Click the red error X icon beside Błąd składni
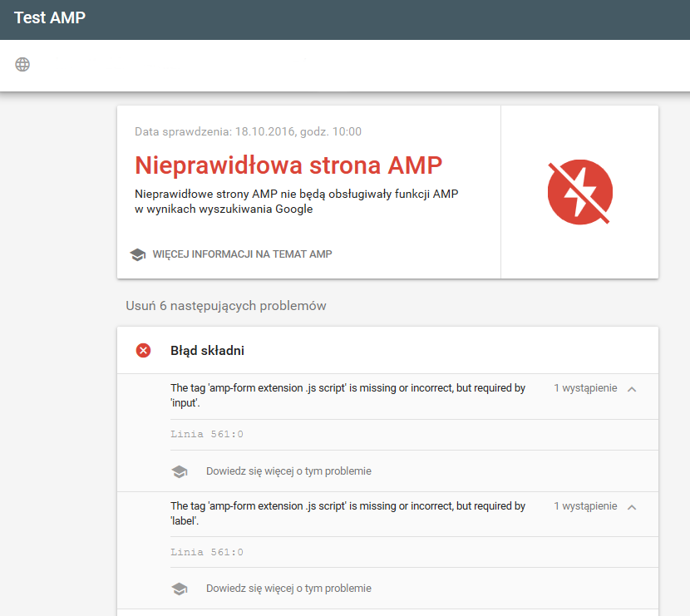The image size is (690, 616). pos(143,350)
